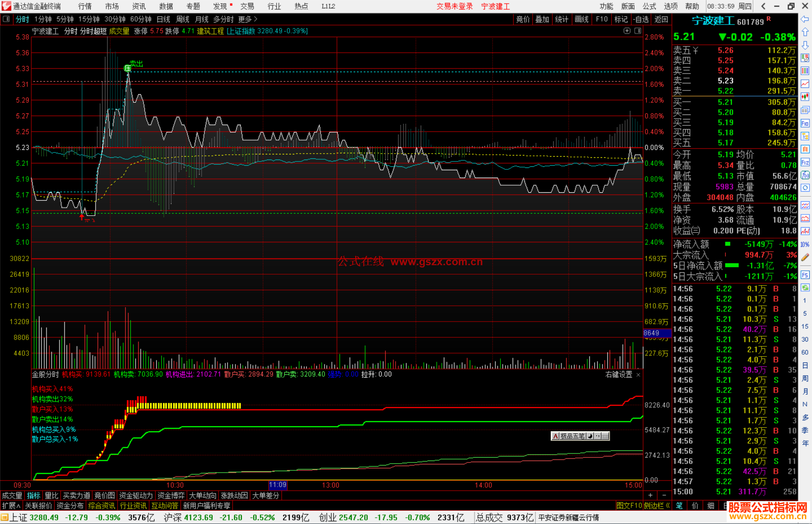The width and height of the screenshot is (812, 524).
Task: Click 交易未登录 login link
Action: (454, 6)
